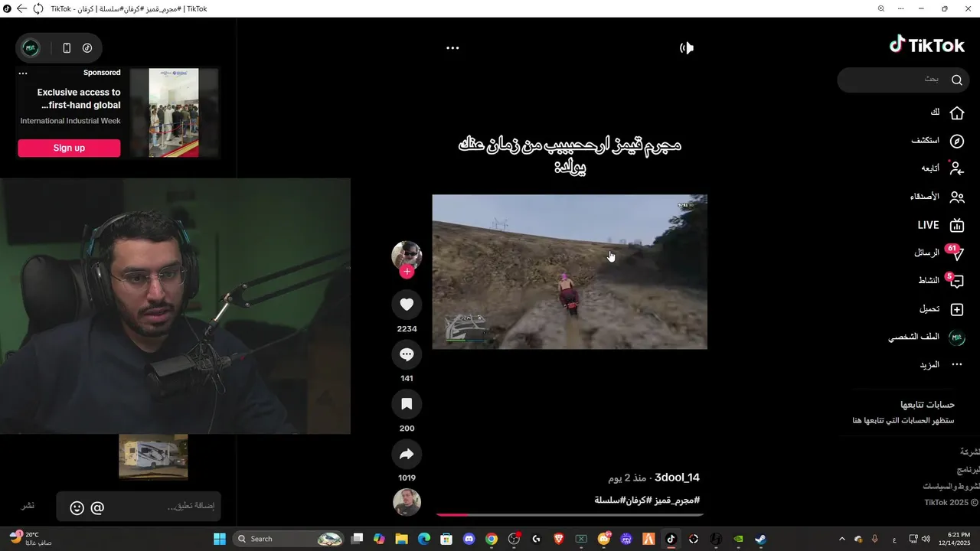Open Steam from the taskbar
The width and height of the screenshot is (980, 551).
[x=760, y=539]
